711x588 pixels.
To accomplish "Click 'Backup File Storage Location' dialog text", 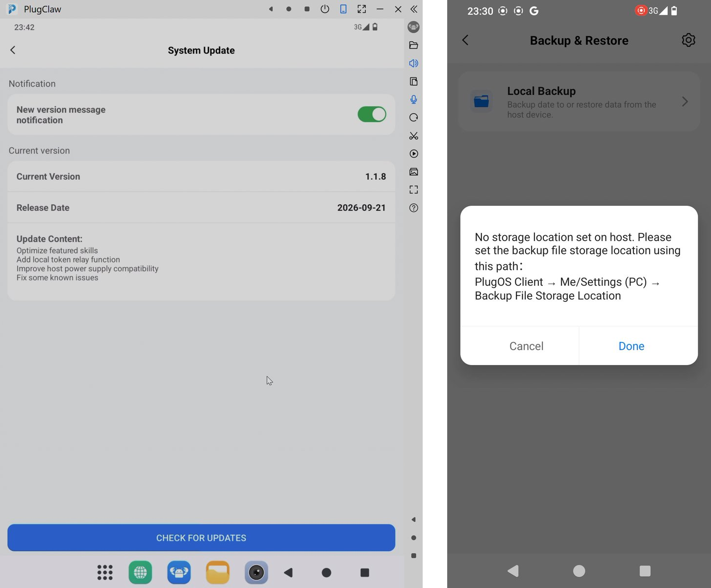I will [548, 296].
